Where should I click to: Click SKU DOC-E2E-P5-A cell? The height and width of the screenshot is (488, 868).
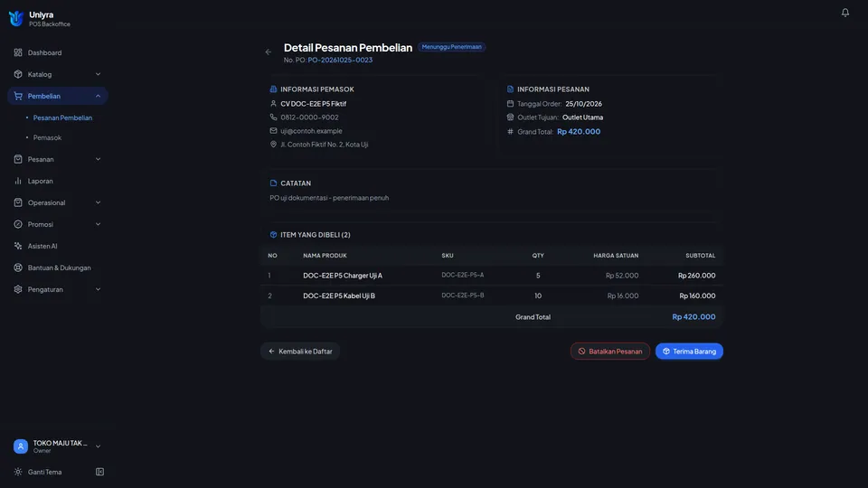click(463, 275)
